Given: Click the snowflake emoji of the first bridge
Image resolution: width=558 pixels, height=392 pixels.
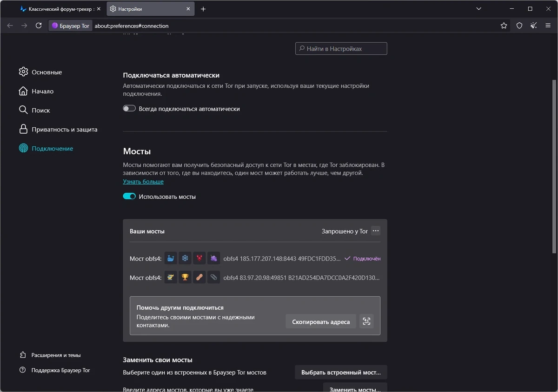Looking at the screenshot, I should coord(185,259).
